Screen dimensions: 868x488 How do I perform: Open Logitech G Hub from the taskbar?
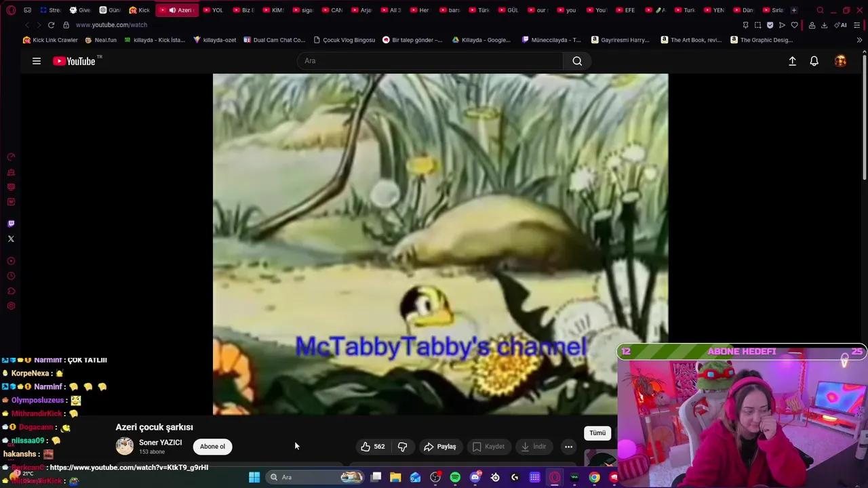515,477
